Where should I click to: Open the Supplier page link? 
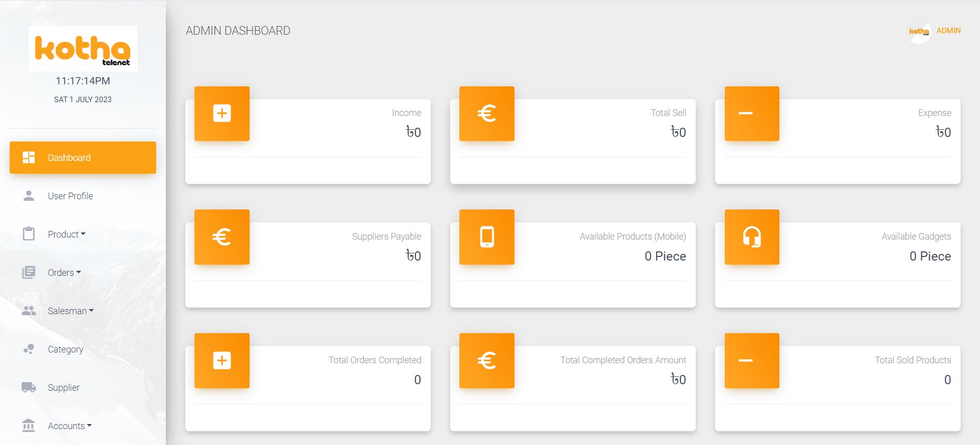(64, 388)
